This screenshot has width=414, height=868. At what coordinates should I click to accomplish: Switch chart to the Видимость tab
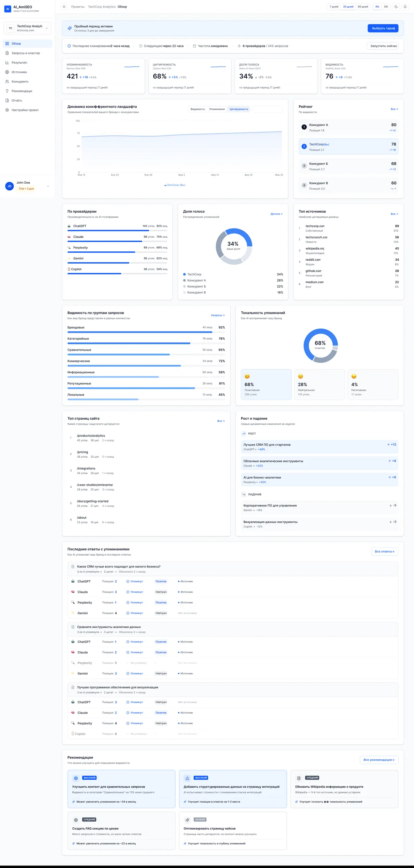pos(198,109)
